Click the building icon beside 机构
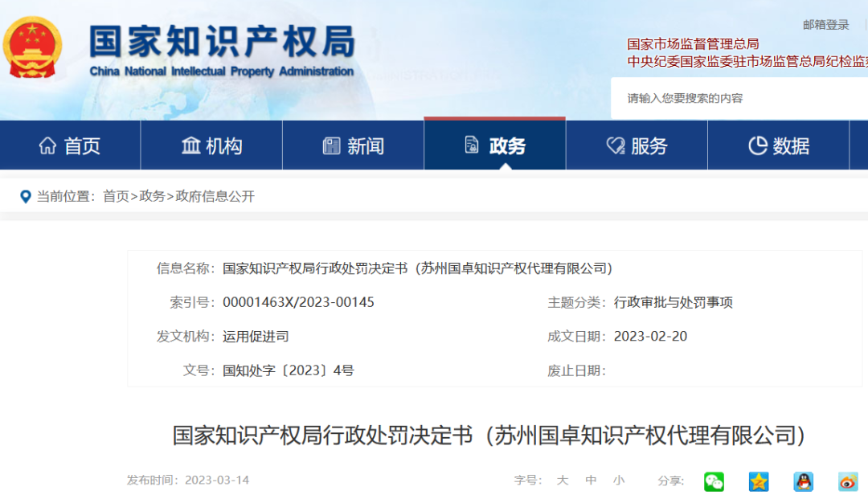 [191, 145]
